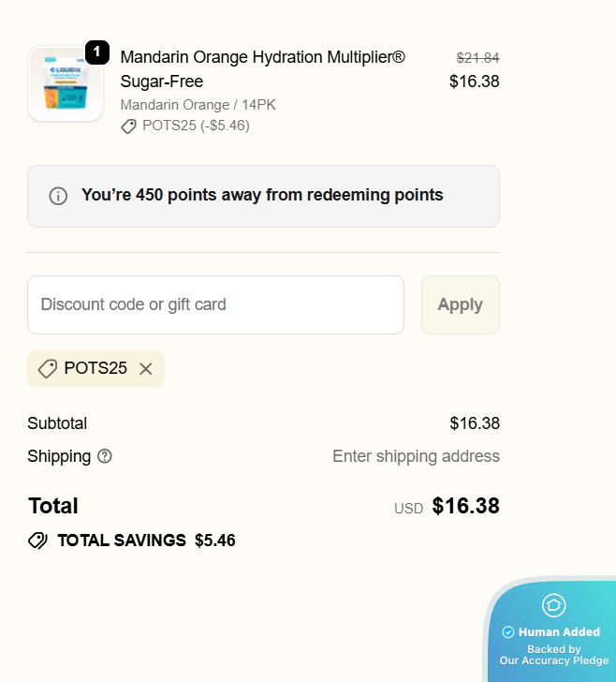616x682 pixels.
Task: Remove the POTS25 discount code
Action: click(146, 369)
